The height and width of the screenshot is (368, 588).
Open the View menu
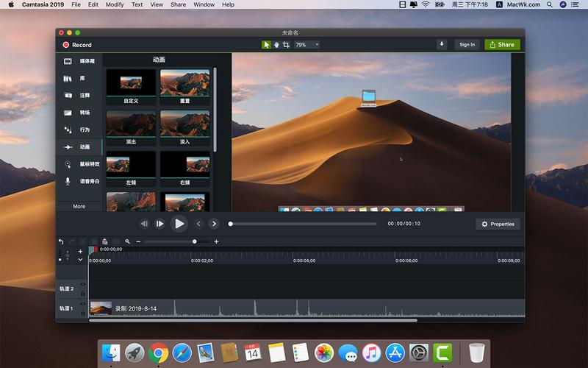[x=157, y=4]
